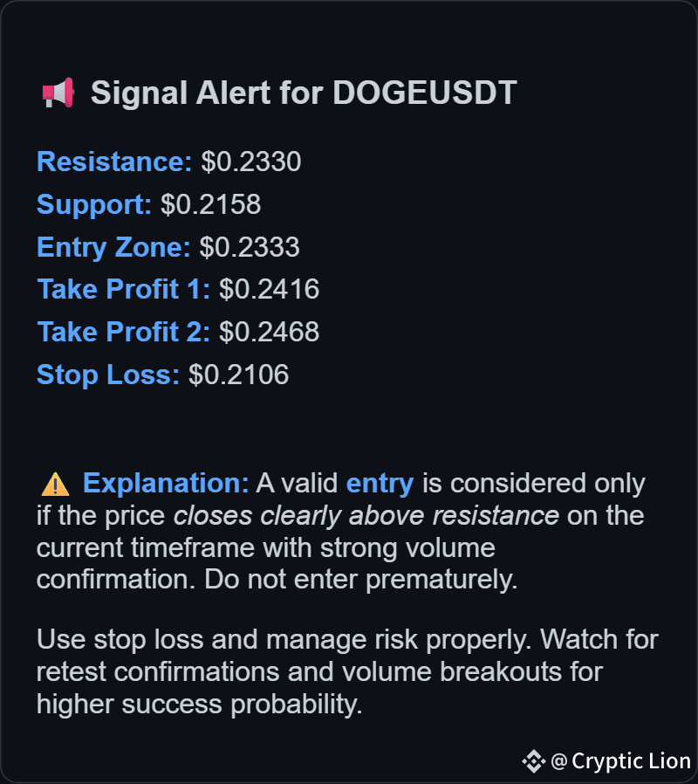Click the yellow warning triangle icon

55,485
